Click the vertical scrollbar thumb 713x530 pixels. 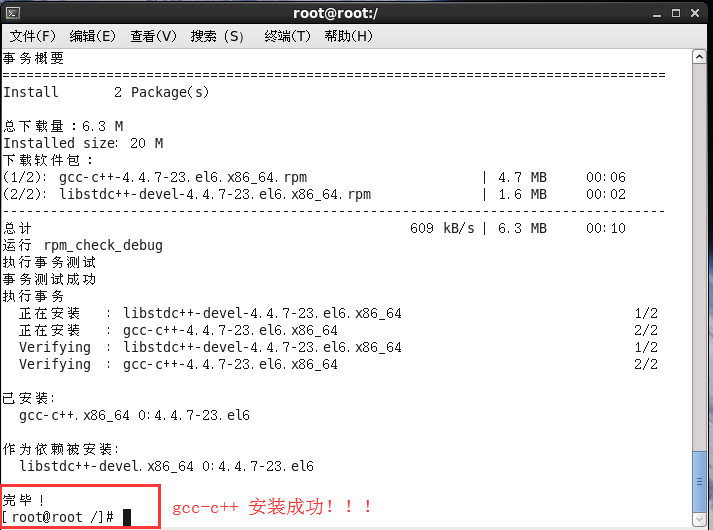point(699,481)
